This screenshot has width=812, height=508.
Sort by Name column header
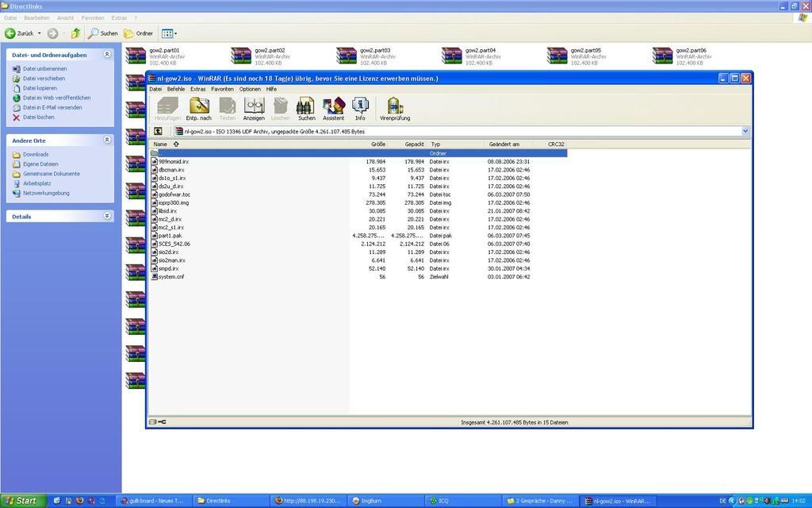(x=248, y=144)
